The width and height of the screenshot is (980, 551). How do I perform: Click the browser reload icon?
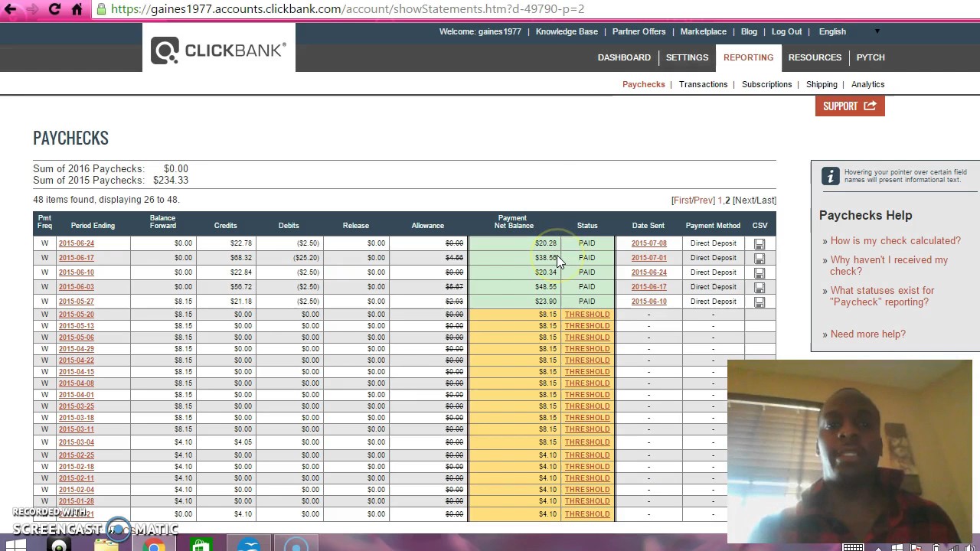coord(54,9)
